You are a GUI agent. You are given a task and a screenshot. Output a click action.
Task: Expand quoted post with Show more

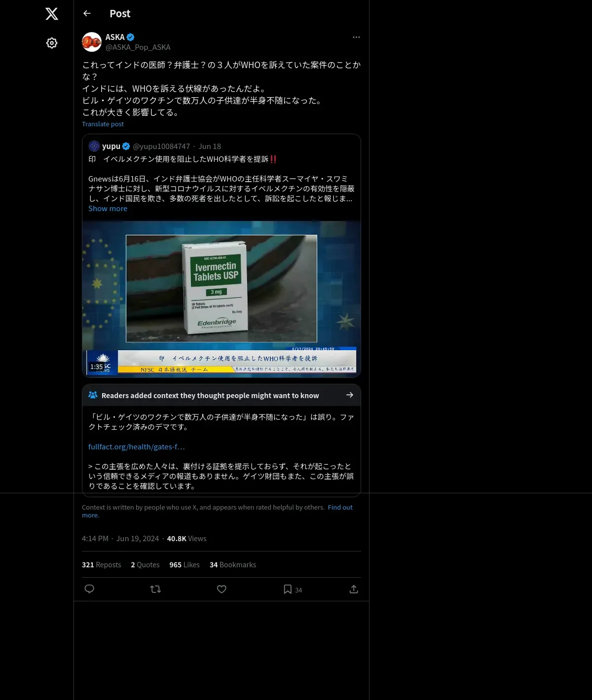click(x=108, y=209)
